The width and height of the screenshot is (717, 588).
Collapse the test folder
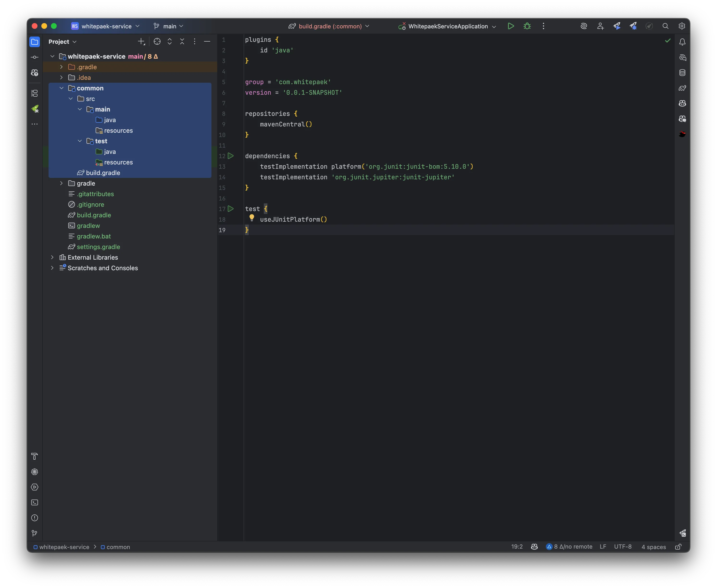point(80,141)
